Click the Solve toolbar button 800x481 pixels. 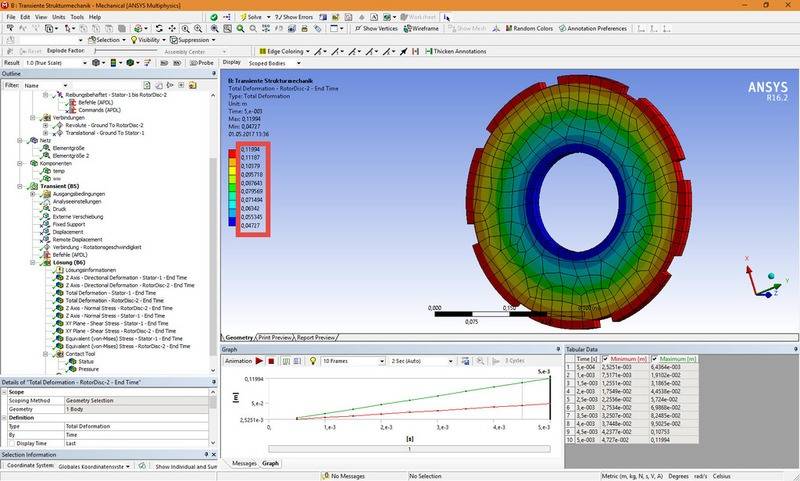click(x=252, y=17)
